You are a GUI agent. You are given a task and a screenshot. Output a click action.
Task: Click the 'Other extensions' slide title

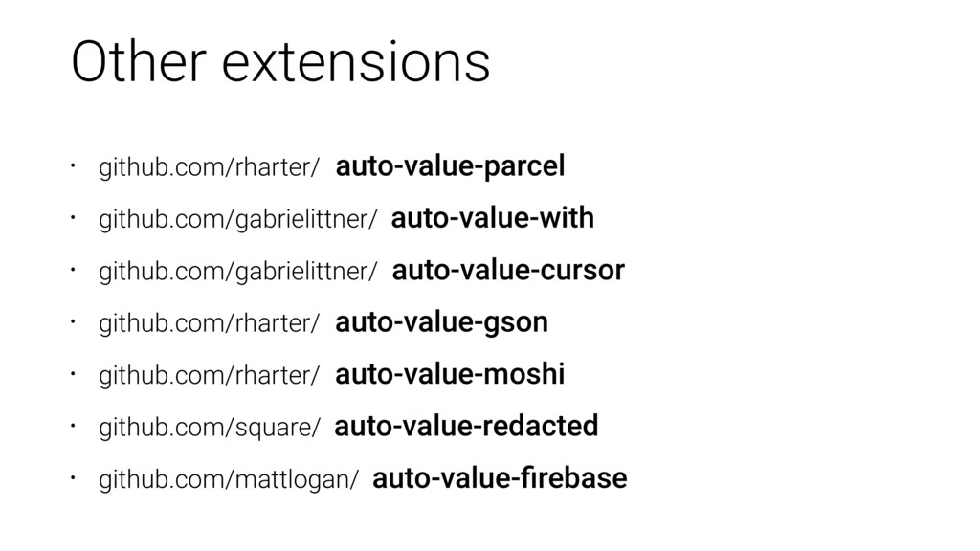point(280,61)
